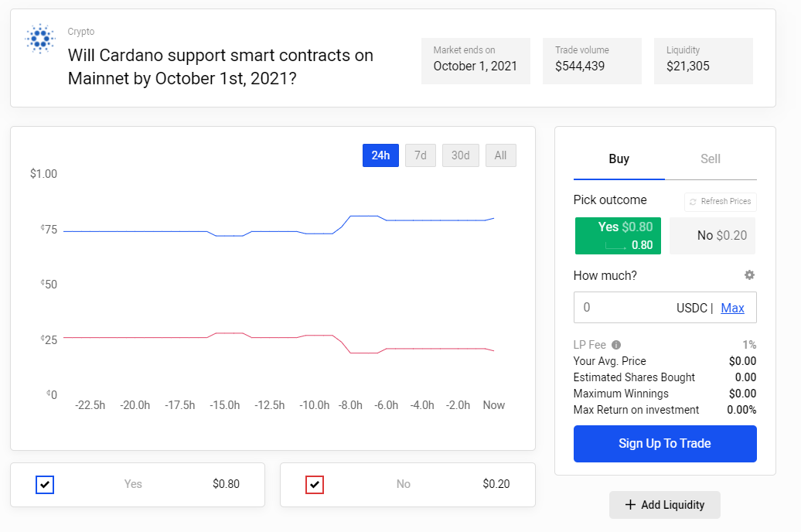Screen dimensions: 801x532
Task: Click the Trade volume $544,439 value
Action: (580, 66)
